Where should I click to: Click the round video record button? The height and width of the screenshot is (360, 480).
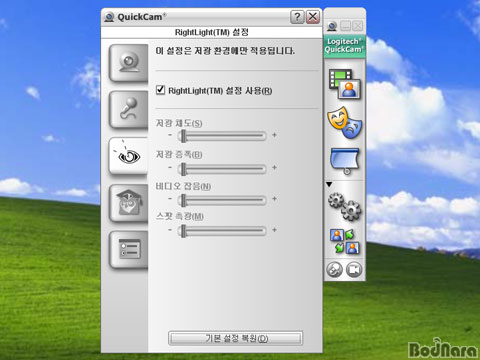354,270
